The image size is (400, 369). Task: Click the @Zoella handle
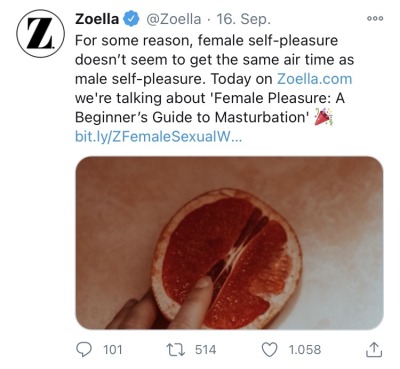point(174,19)
